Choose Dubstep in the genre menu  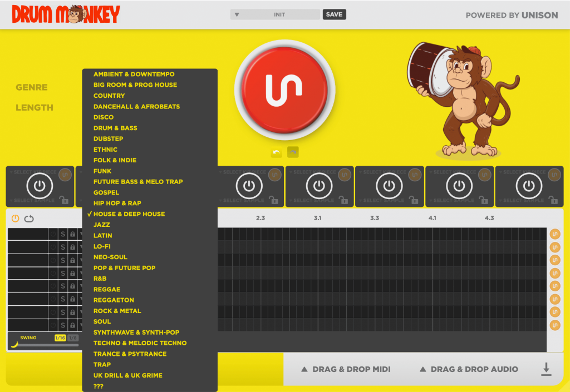pos(108,138)
